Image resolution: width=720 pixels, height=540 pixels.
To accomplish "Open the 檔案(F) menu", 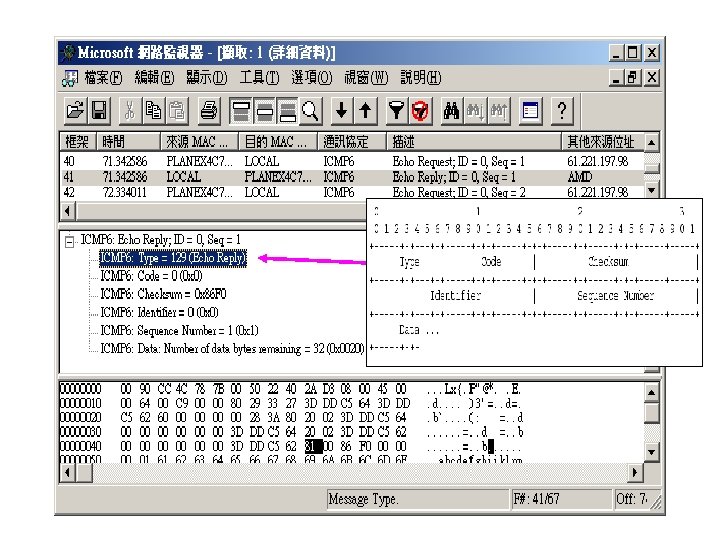I will point(103,78).
